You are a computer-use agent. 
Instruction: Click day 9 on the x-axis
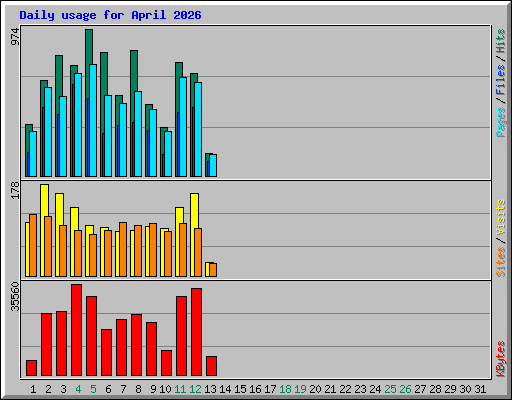153,389
